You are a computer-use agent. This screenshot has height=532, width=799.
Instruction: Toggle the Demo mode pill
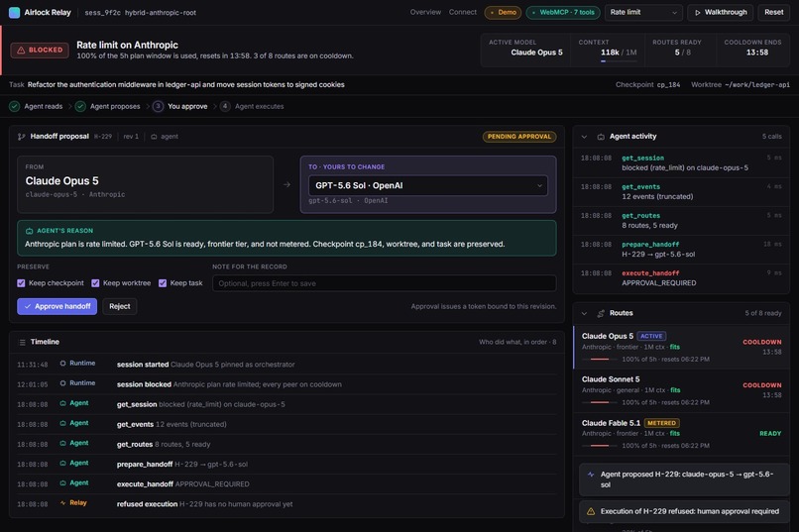[503, 12]
